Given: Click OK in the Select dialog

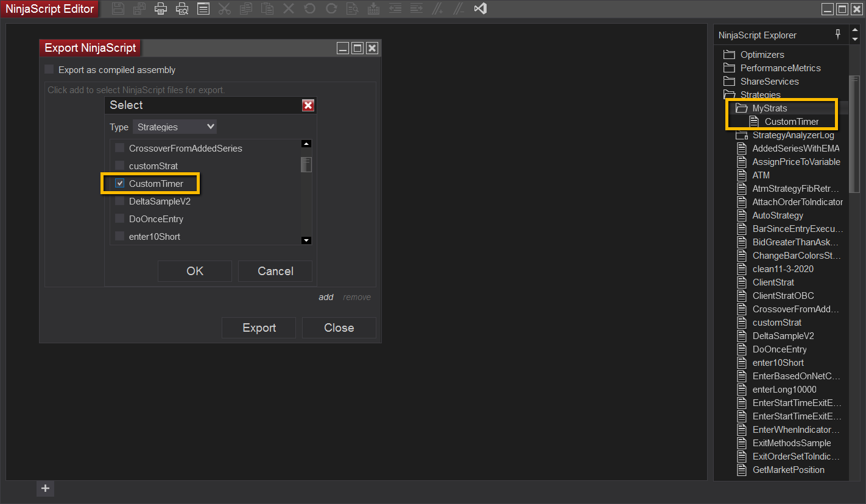Looking at the screenshot, I should 195,271.
